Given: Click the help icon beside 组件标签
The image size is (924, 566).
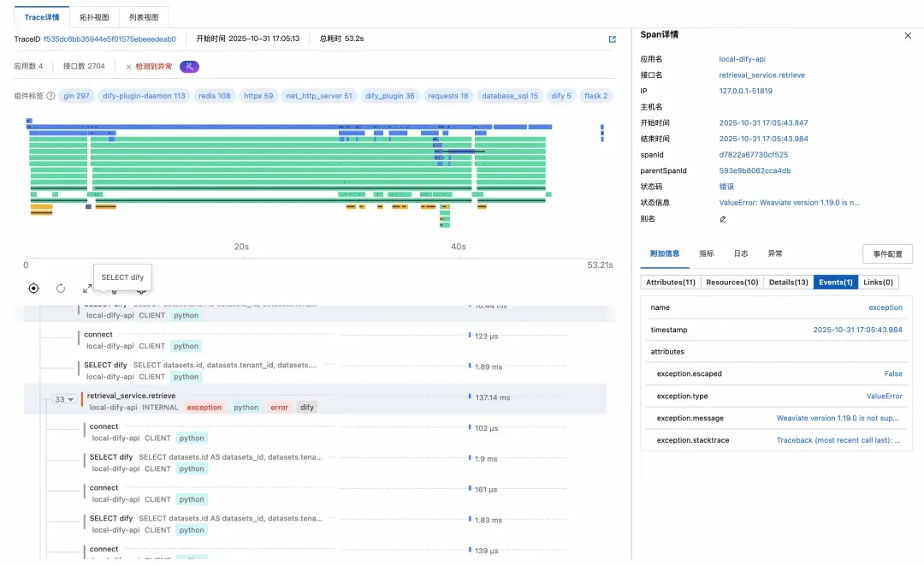Looking at the screenshot, I should pos(50,96).
